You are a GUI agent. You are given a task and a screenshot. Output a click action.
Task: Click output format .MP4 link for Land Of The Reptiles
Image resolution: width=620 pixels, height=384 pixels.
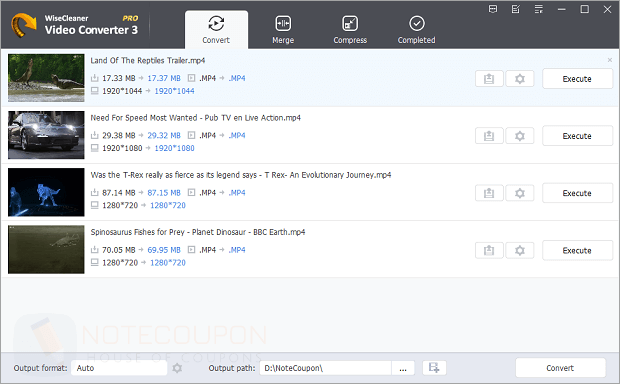(237, 78)
